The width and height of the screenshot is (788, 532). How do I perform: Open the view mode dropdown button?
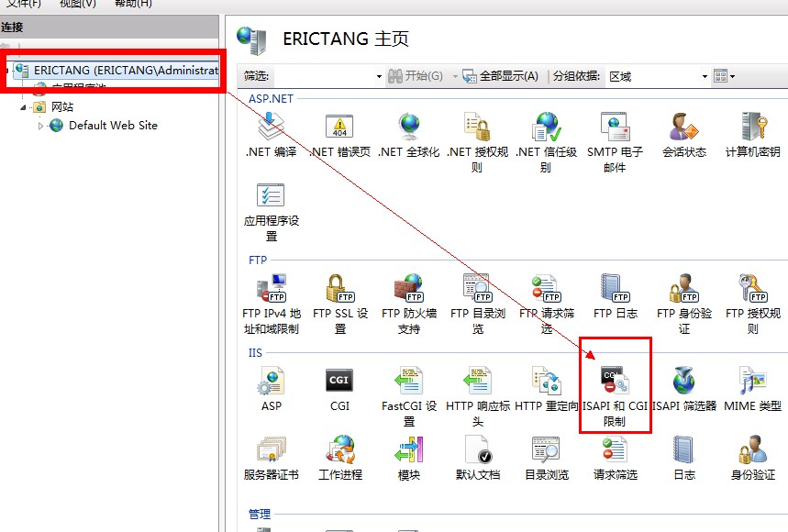point(724,76)
